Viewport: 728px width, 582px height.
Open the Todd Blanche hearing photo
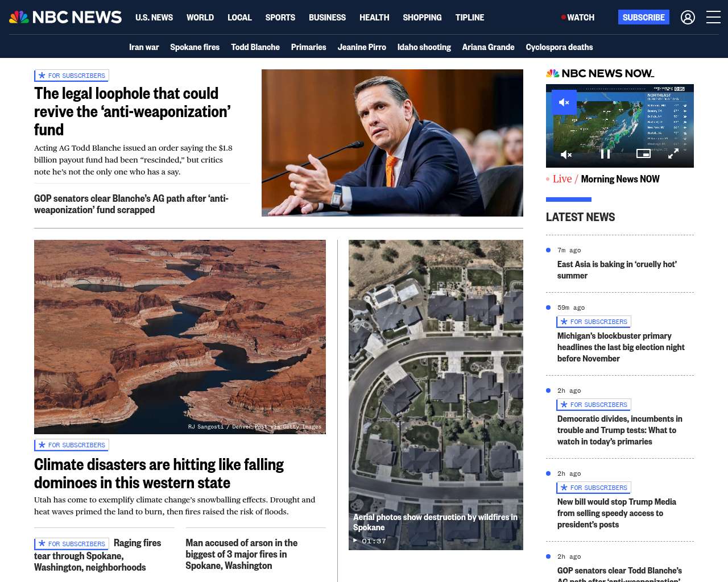pyautogui.click(x=392, y=143)
